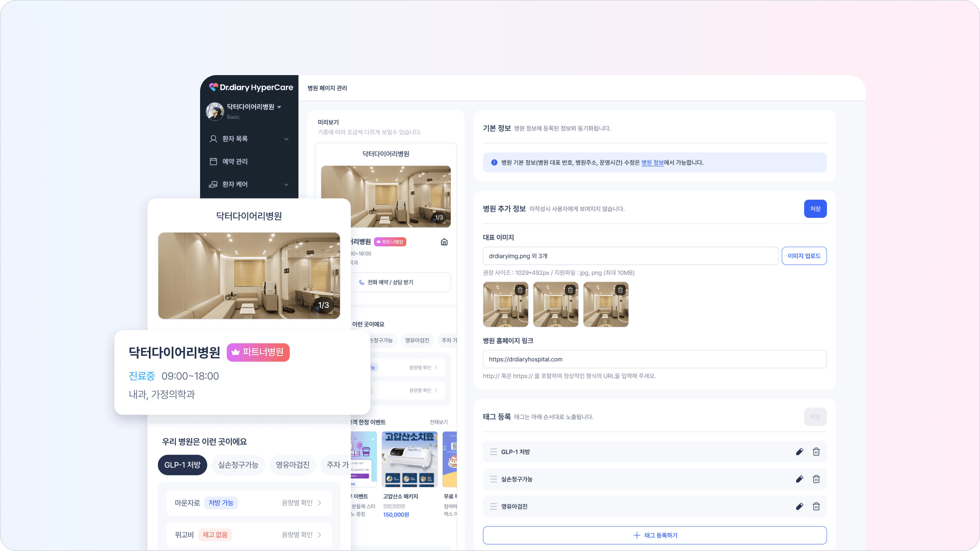The width and height of the screenshot is (980, 551).
Task: Open the 병원 정보 link
Action: pos(653,162)
